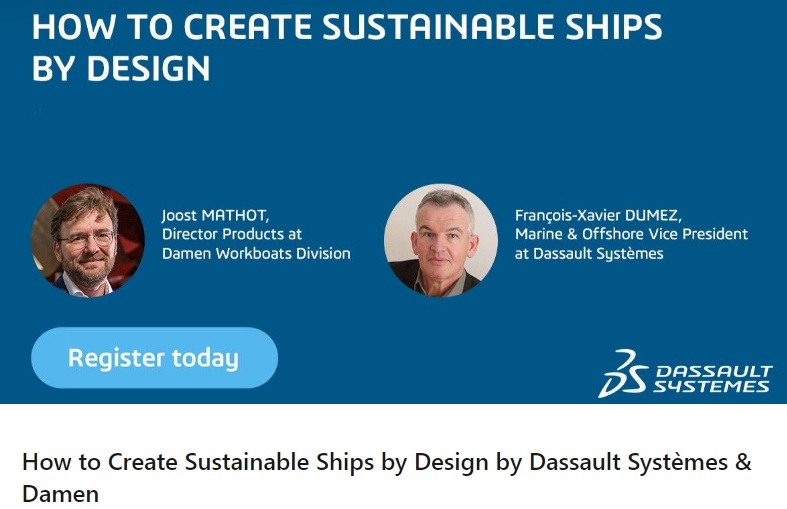Click the François-Xavier DUMEZ name text
This screenshot has width=787, height=509.
(x=612, y=215)
